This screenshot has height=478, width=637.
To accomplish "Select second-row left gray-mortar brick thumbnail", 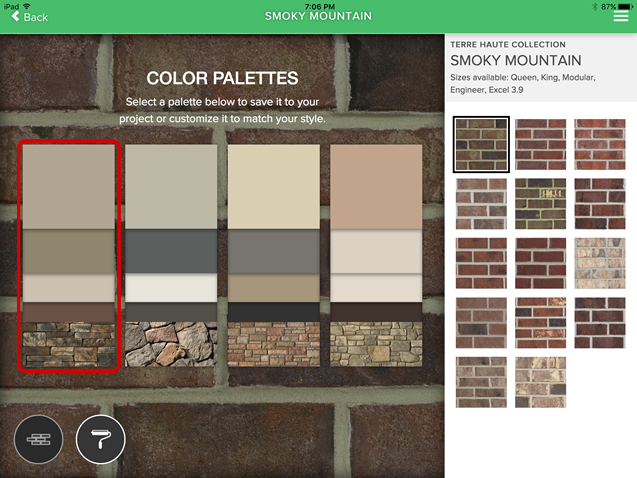I will 481,204.
